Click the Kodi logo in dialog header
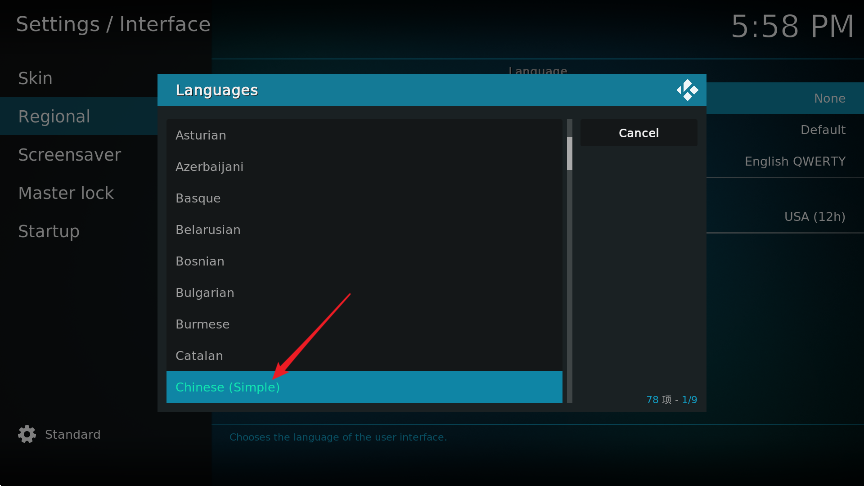 tap(687, 90)
